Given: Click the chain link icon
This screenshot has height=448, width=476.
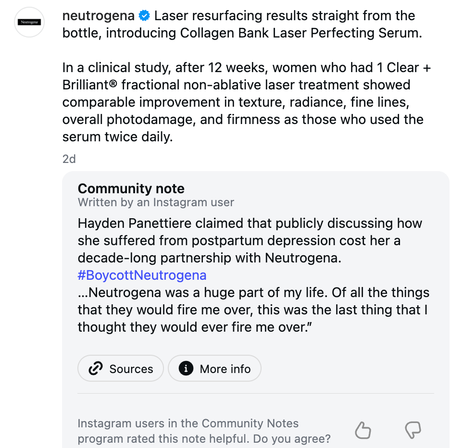Looking at the screenshot, I should (96, 369).
